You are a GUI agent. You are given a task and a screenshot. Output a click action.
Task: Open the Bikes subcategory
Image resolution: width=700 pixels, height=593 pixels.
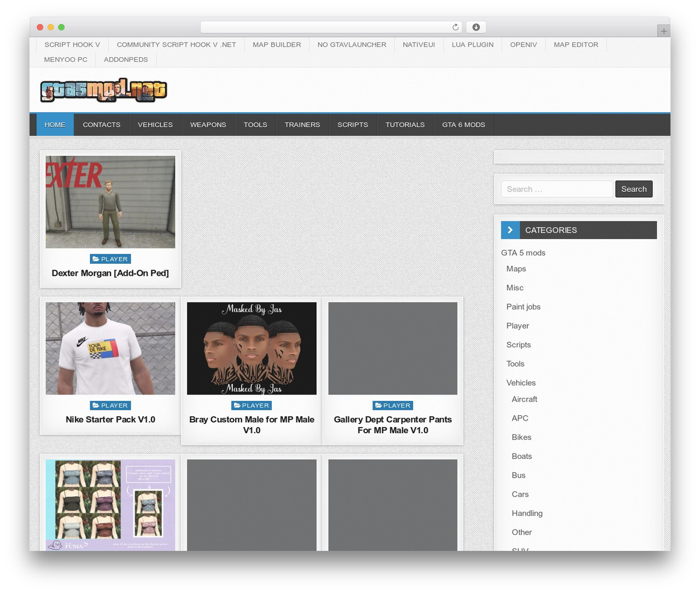point(522,438)
